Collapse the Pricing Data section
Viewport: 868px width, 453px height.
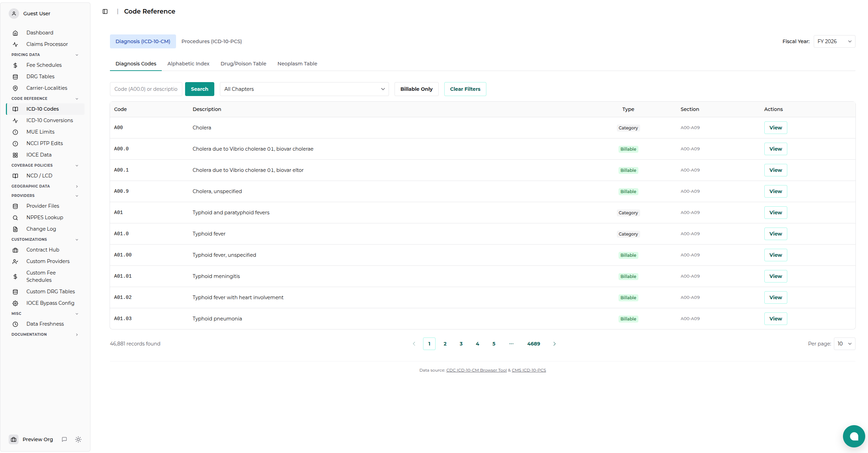[45, 55]
